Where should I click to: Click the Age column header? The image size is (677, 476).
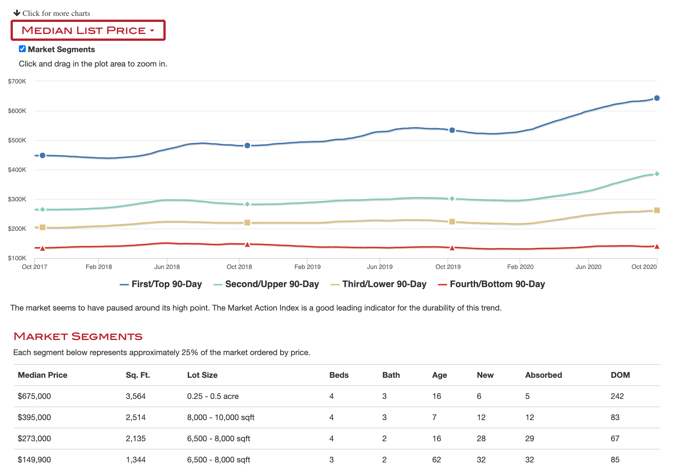tap(440, 375)
